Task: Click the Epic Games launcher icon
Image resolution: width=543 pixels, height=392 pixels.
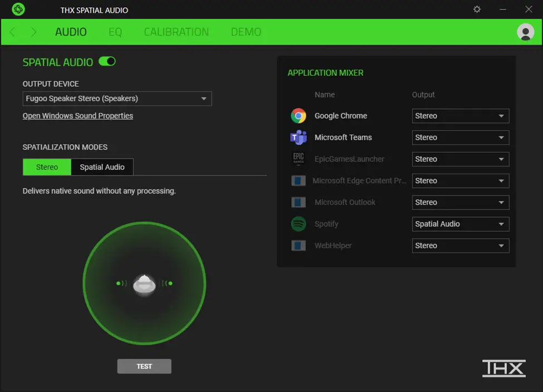Action: coord(298,159)
